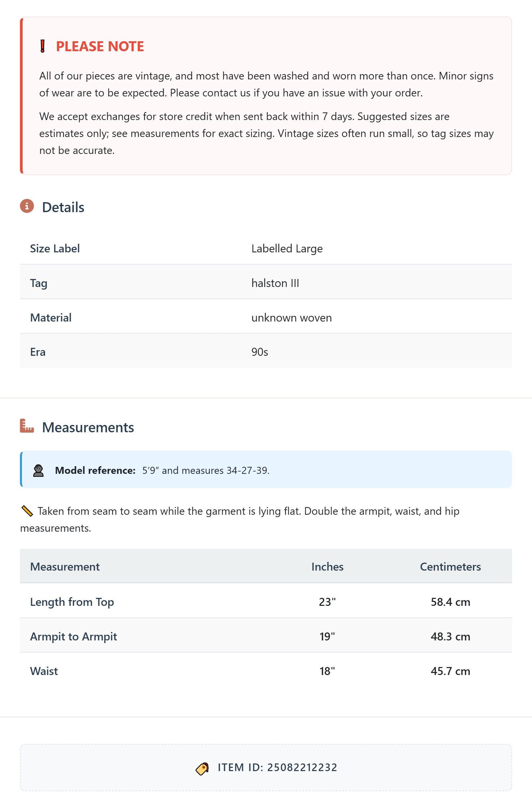This screenshot has height=808, width=532.
Task: Click the unknown woven material value
Action: click(291, 318)
